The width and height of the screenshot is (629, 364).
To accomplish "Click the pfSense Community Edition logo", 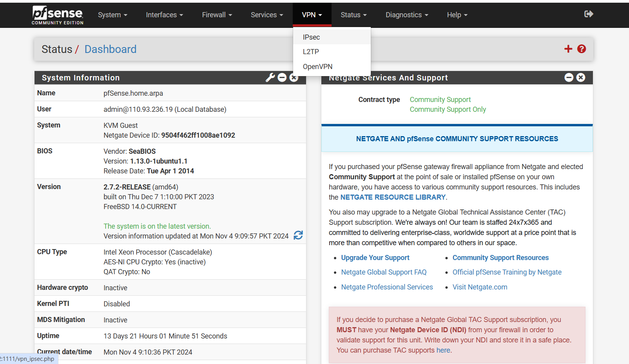I will 57,15.
